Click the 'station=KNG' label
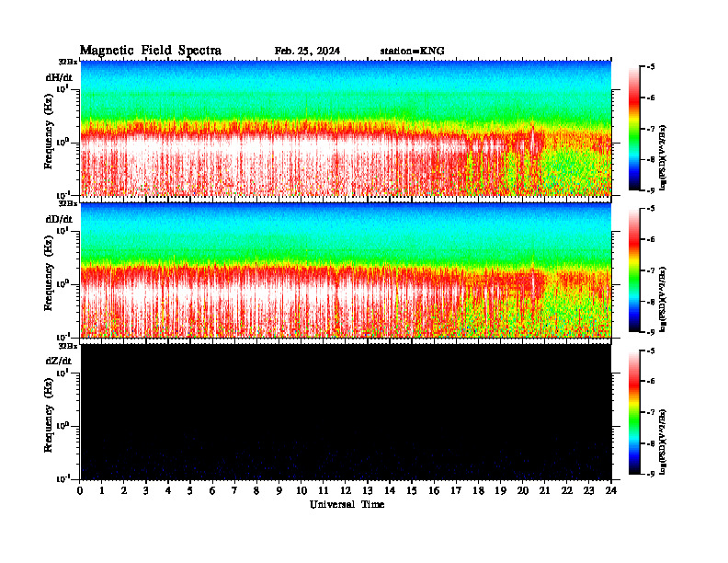 pos(412,51)
